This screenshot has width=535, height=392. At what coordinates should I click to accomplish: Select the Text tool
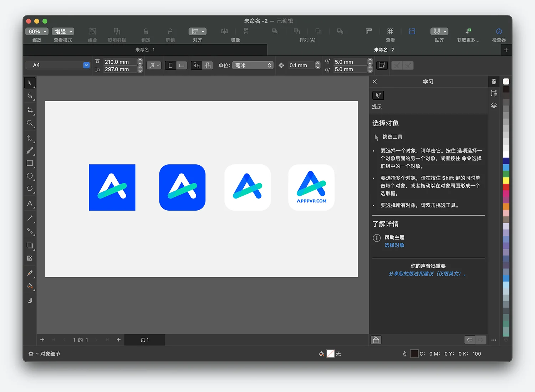[x=30, y=203]
